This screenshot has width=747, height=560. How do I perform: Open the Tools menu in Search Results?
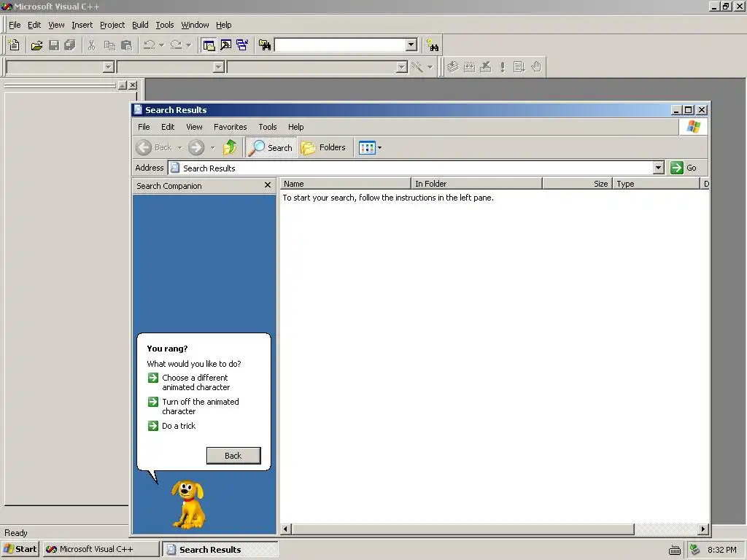click(x=267, y=127)
